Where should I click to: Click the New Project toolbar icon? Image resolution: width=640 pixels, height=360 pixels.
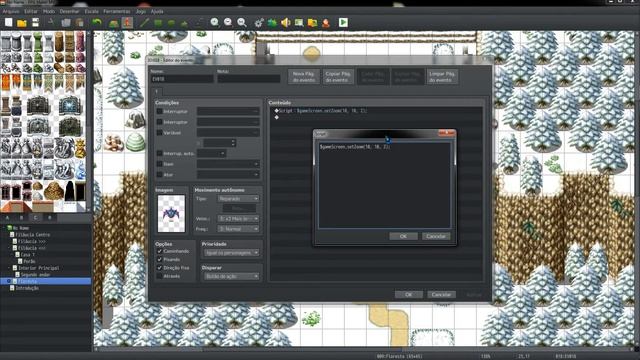[x=9, y=22]
